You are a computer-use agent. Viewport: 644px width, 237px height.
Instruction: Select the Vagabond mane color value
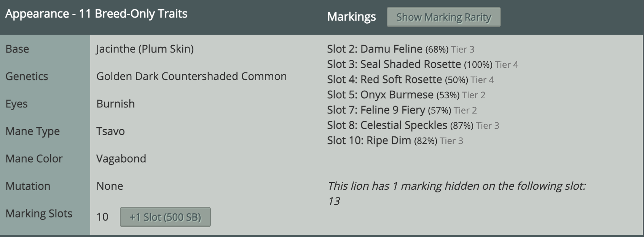tap(121, 159)
